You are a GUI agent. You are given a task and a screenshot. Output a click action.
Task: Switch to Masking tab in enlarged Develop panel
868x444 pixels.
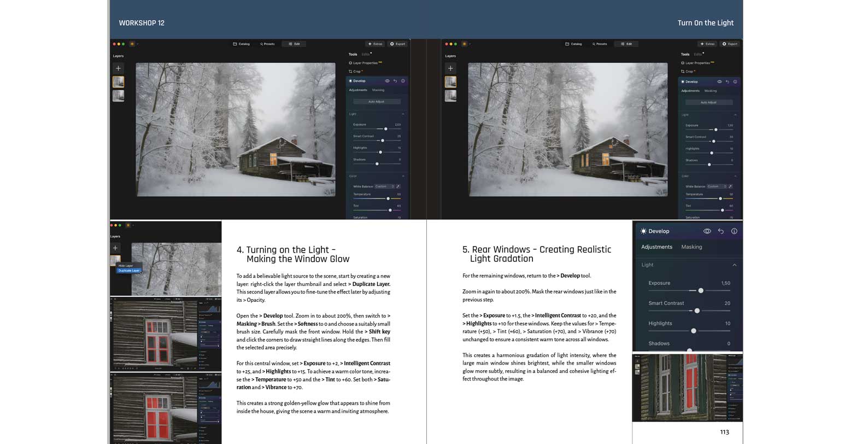coord(691,247)
